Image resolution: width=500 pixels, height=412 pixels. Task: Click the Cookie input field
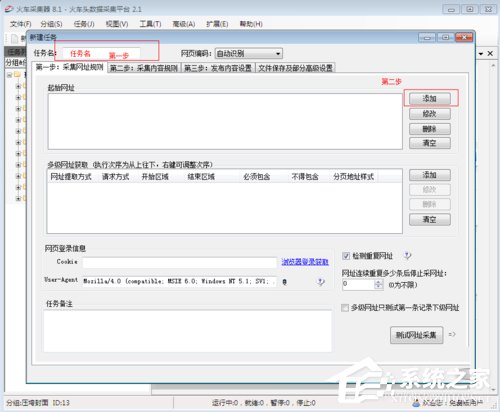coord(180,262)
